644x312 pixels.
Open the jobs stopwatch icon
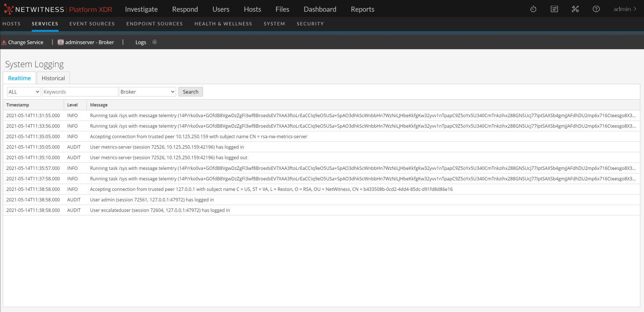click(533, 9)
